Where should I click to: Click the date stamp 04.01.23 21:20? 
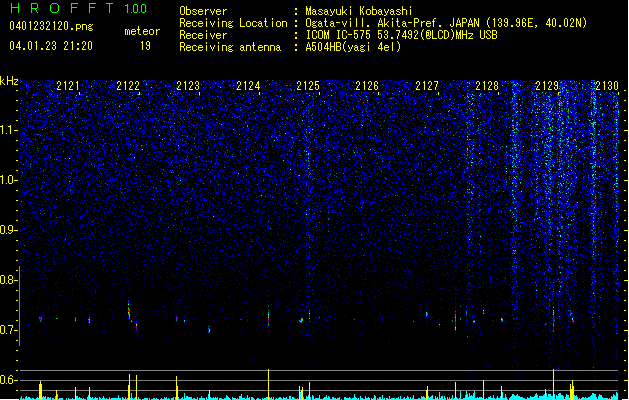coord(51,46)
